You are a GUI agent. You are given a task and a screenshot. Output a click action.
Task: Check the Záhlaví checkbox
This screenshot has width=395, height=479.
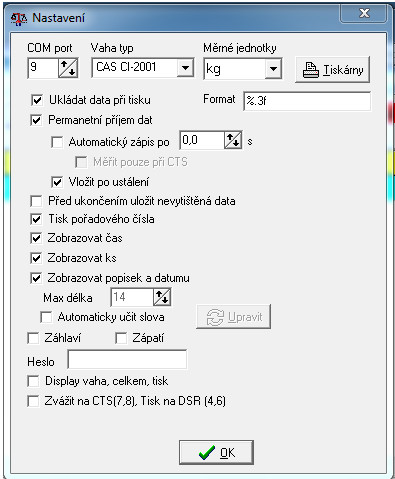tap(33, 339)
